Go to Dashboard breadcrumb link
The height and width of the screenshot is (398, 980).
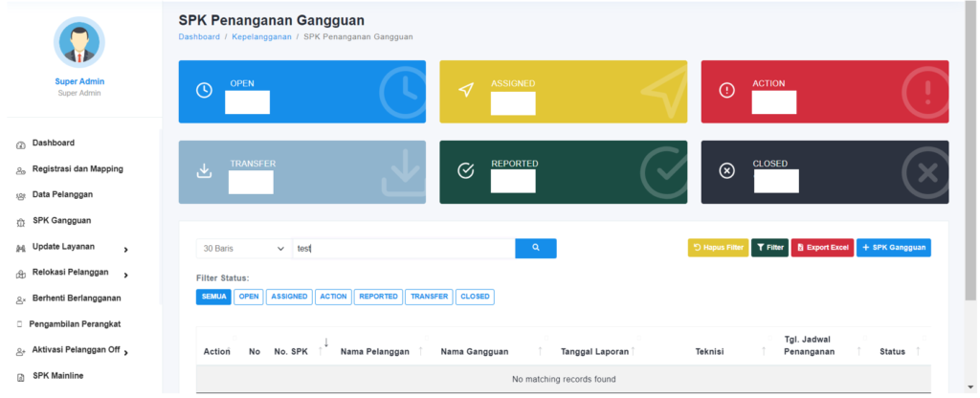click(x=199, y=37)
